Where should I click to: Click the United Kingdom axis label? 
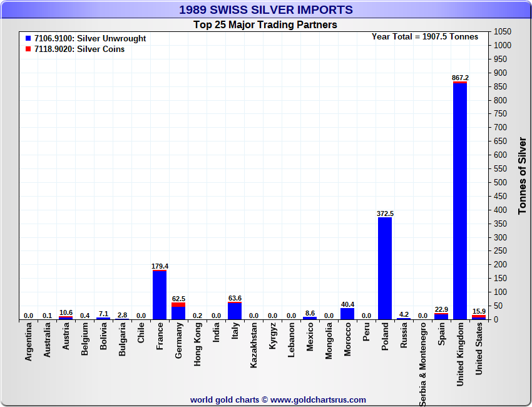click(460, 354)
